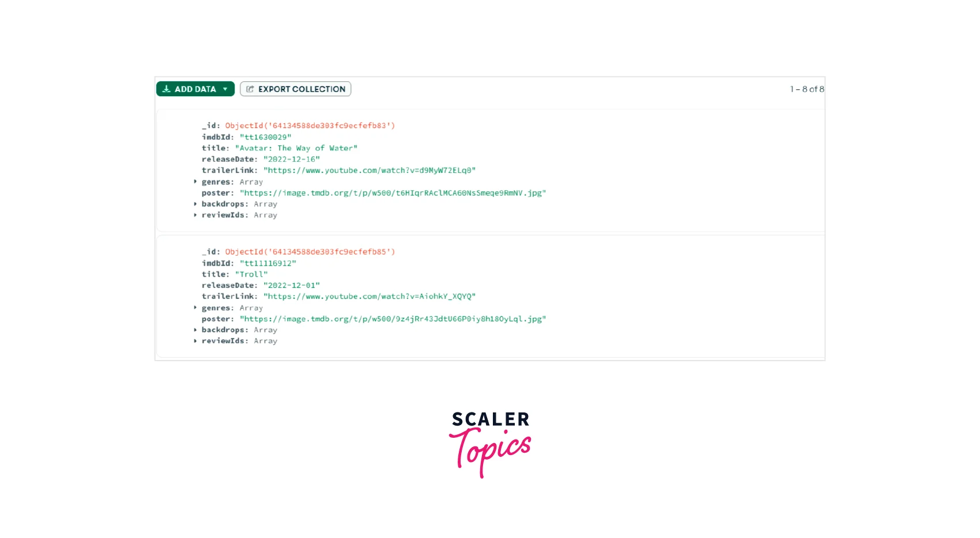Image resolution: width=980 pixels, height=538 pixels.
Task: Click the Avatar trailerLink YouTube URL
Action: (370, 171)
